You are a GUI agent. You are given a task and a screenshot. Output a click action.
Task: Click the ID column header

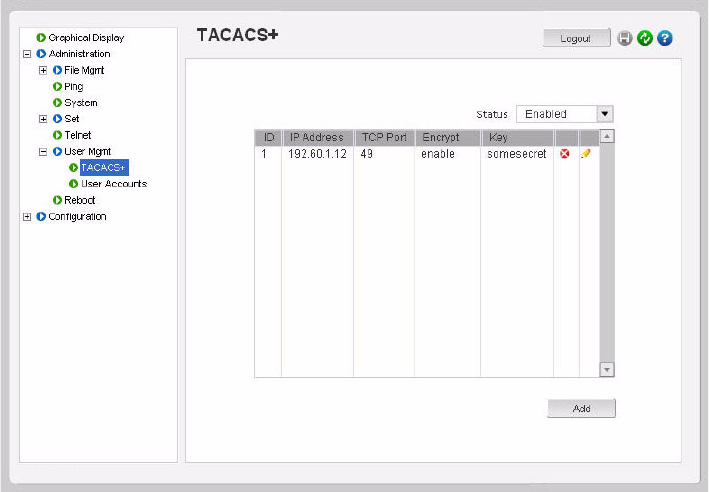pyautogui.click(x=269, y=137)
